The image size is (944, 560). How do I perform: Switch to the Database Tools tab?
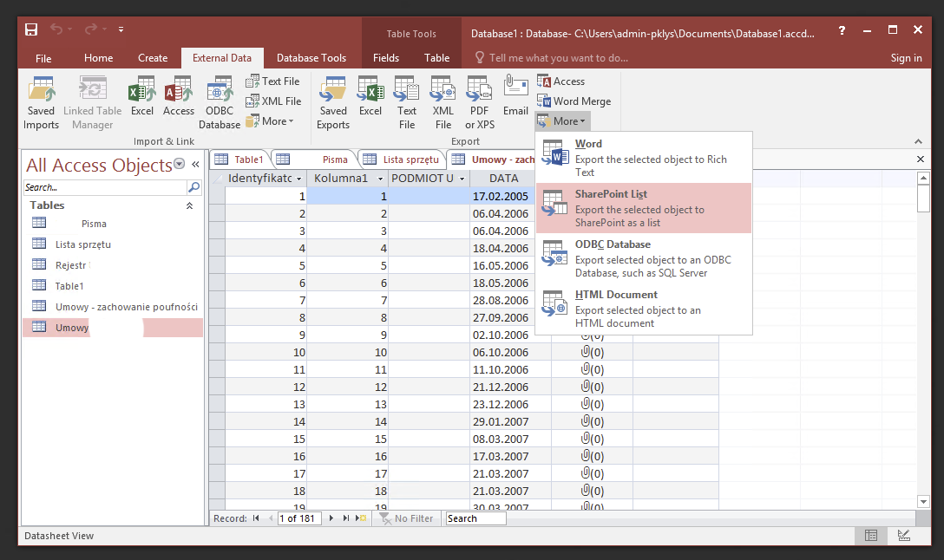click(x=311, y=57)
